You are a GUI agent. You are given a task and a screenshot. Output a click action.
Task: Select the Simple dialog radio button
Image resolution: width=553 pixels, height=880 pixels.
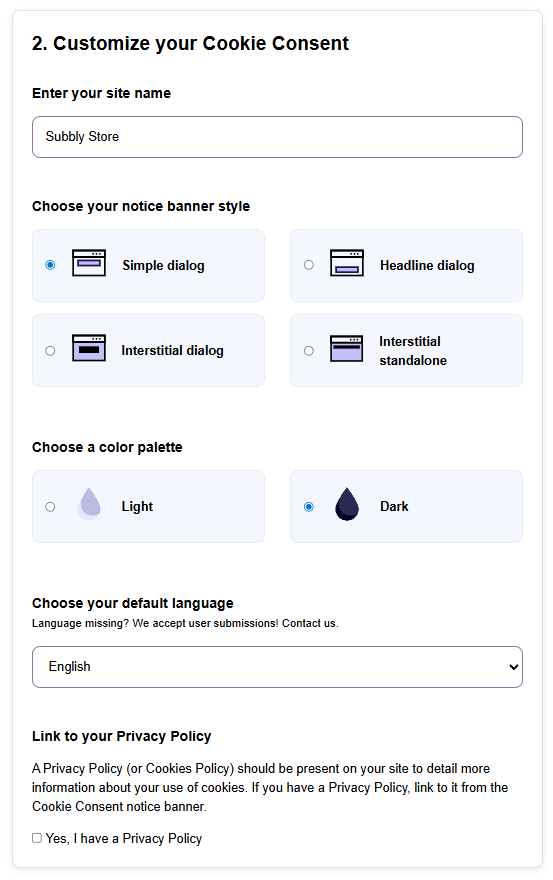tap(51, 265)
